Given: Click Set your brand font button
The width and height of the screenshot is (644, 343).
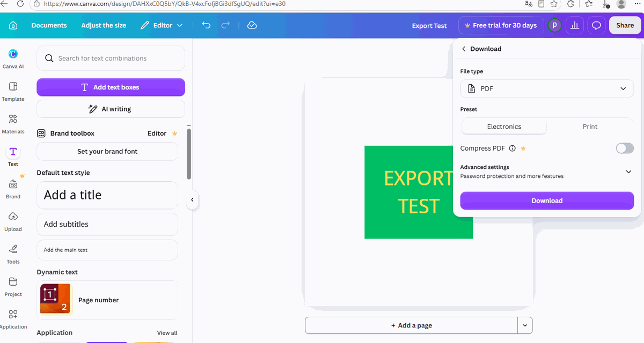Looking at the screenshot, I should [x=107, y=151].
